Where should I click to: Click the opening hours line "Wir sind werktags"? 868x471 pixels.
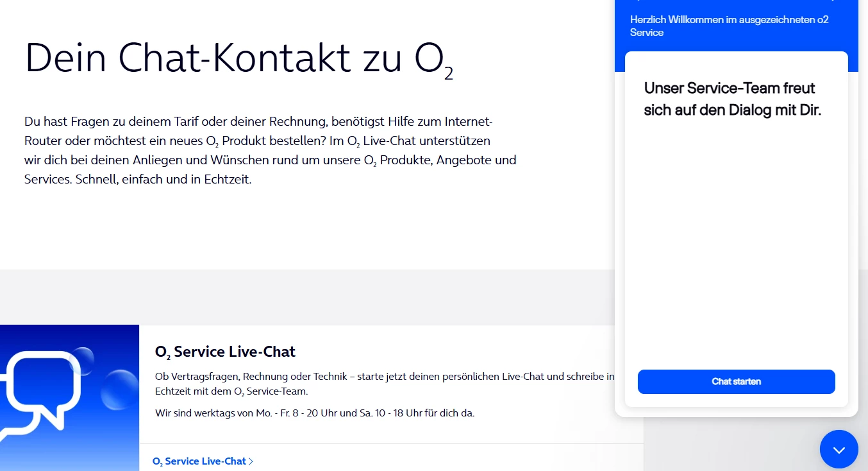point(314,413)
